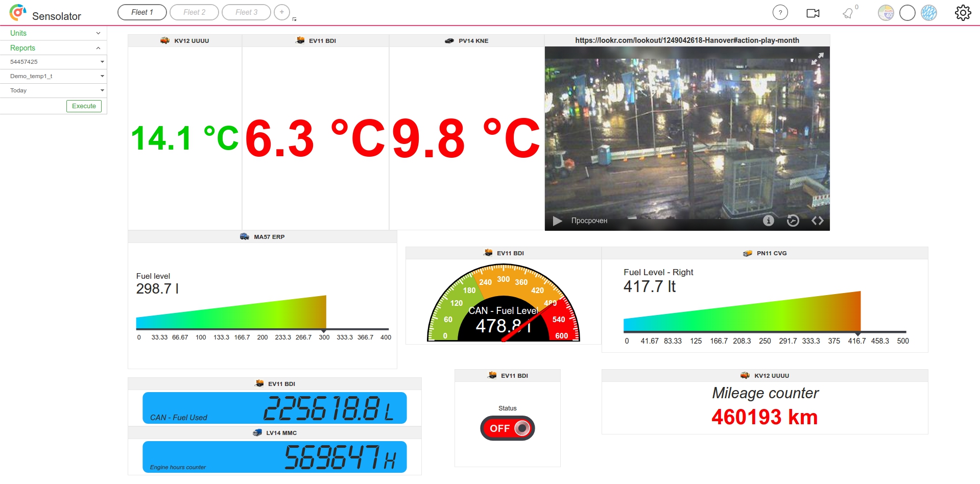The image size is (980, 484).
Task: Switch to the Fleet 3 tab
Action: tap(246, 12)
